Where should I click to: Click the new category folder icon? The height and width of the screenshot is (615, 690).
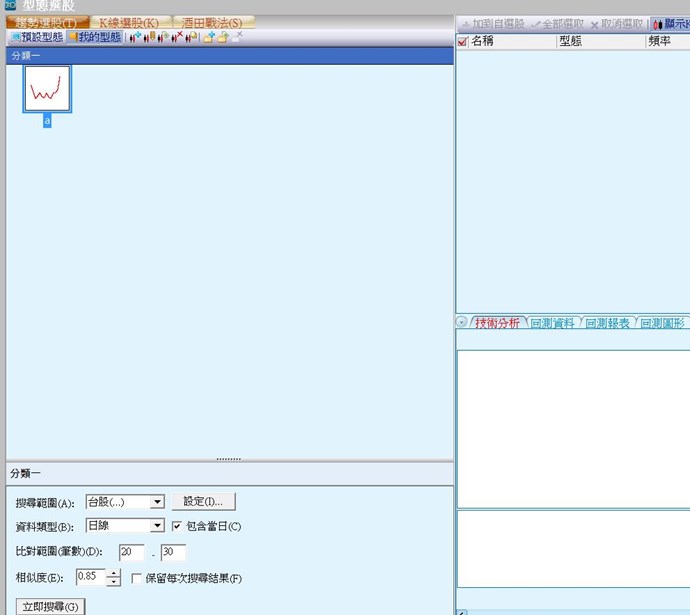[x=209, y=37]
